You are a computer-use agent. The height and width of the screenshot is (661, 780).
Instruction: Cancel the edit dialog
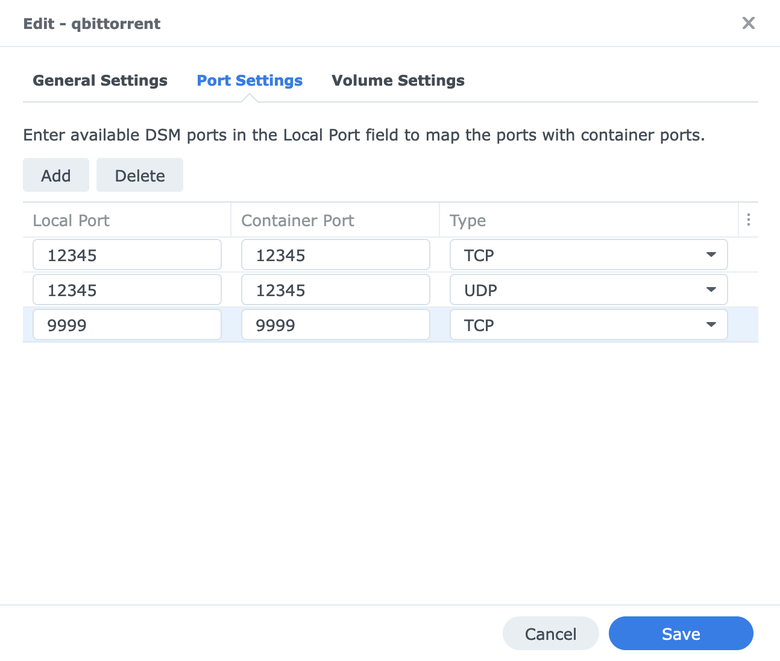coord(551,633)
